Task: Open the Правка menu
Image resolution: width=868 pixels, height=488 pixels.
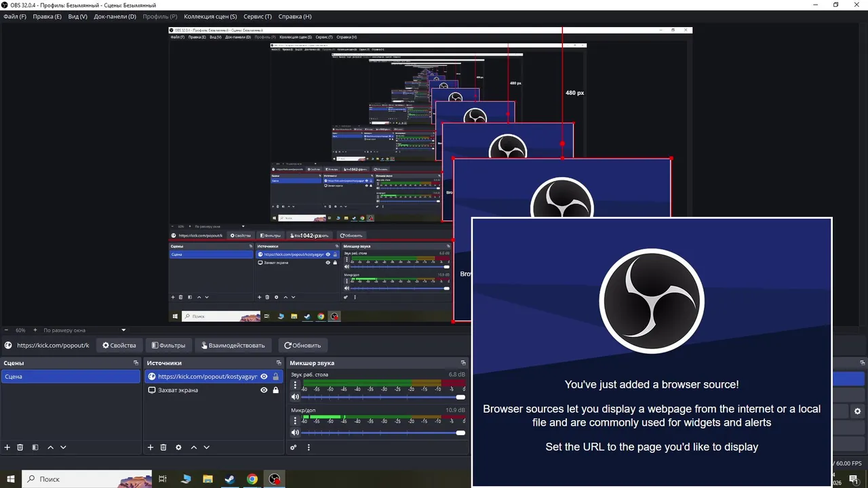Action: pos(47,16)
